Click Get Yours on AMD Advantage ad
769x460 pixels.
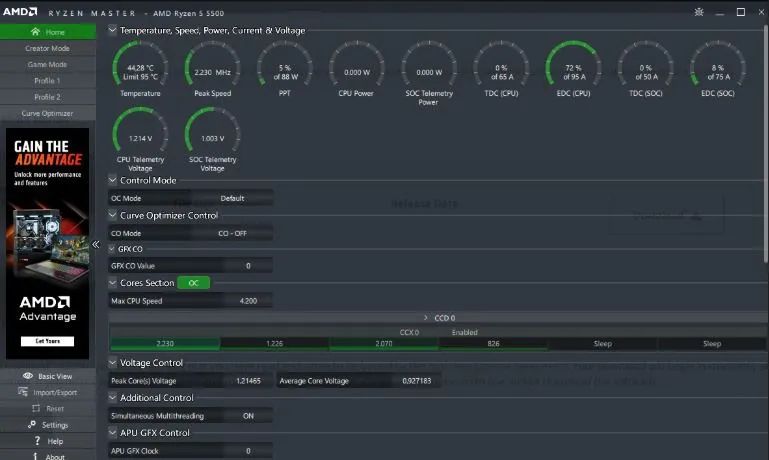(x=48, y=341)
